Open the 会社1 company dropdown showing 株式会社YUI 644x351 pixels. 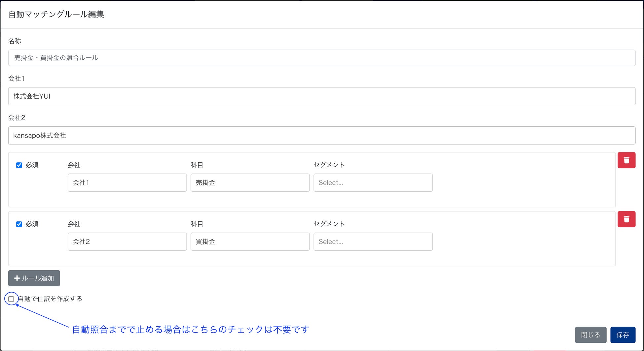(322, 96)
